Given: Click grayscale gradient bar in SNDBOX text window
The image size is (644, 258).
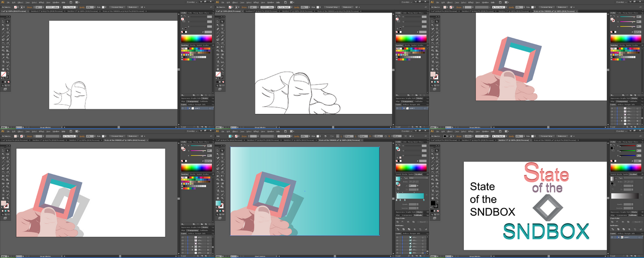Looking at the screenshot, I should 625,196.
